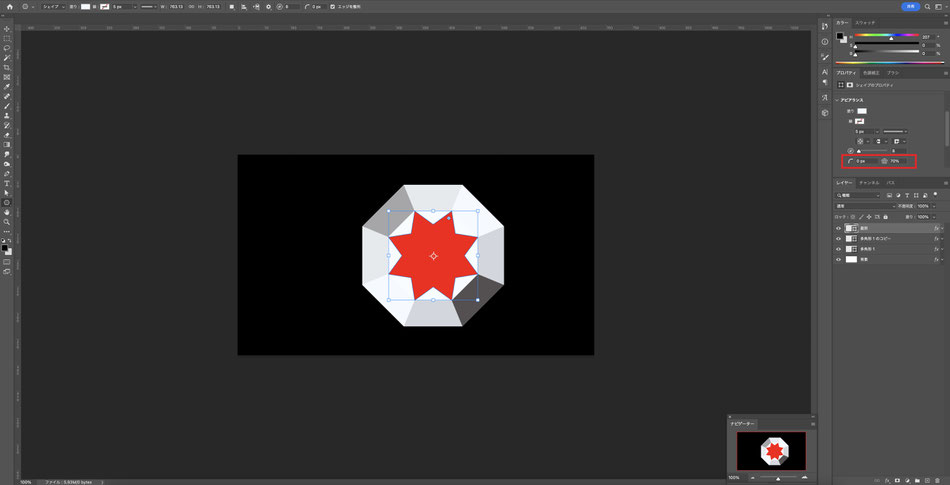
Task: Collapse the アピアランス section
Action: click(837, 100)
